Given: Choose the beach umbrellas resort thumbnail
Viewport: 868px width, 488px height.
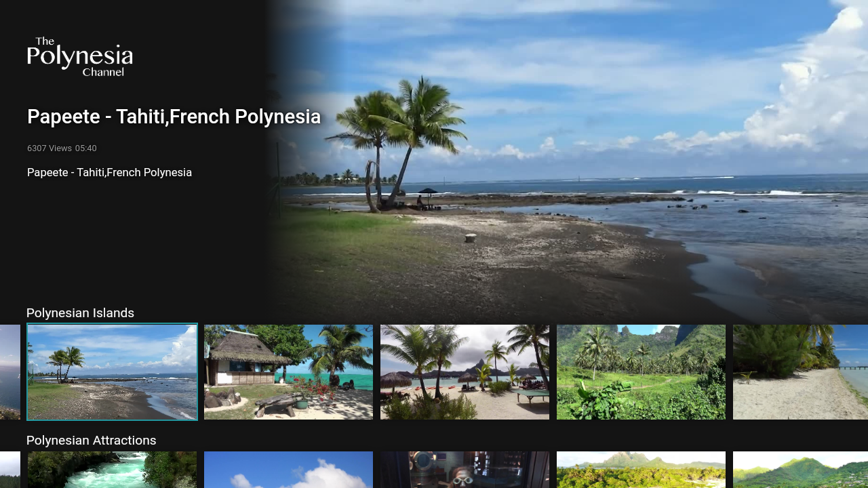Looking at the screenshot, I should (465, 372).
